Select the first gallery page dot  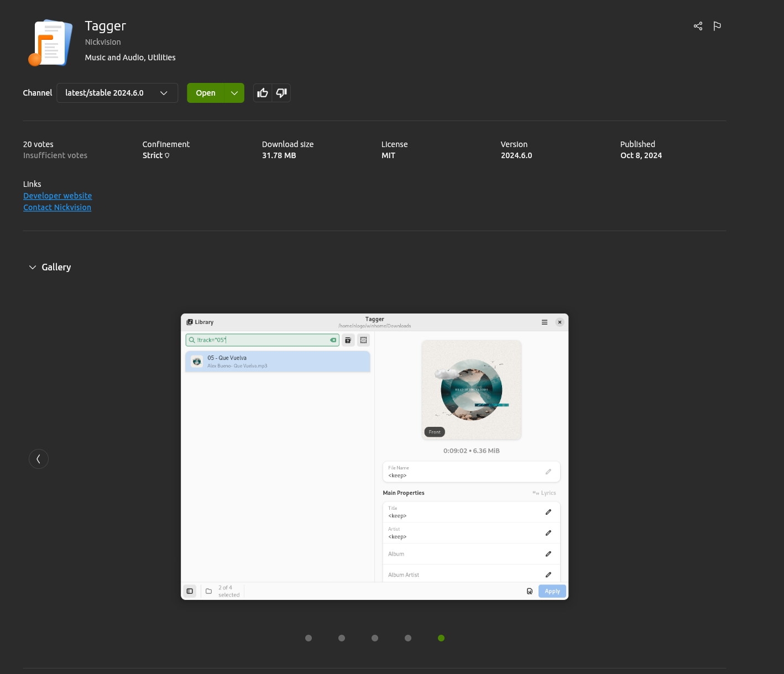[x=309, y=638]
